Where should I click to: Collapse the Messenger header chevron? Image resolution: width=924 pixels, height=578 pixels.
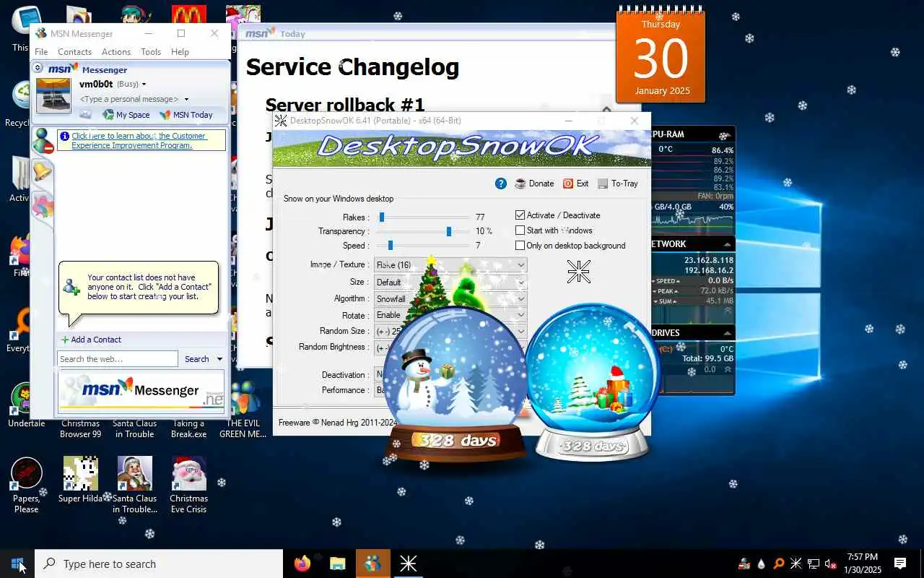point(38,68)
